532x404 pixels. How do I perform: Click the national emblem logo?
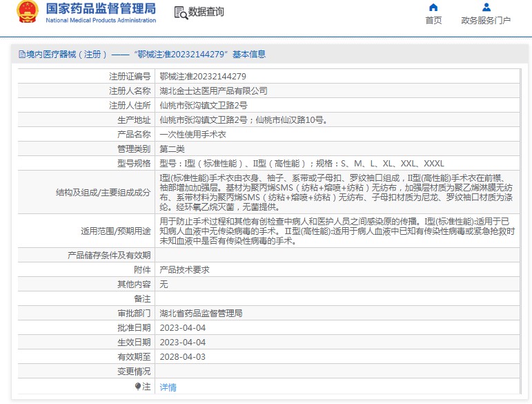(x=28, y=12)
